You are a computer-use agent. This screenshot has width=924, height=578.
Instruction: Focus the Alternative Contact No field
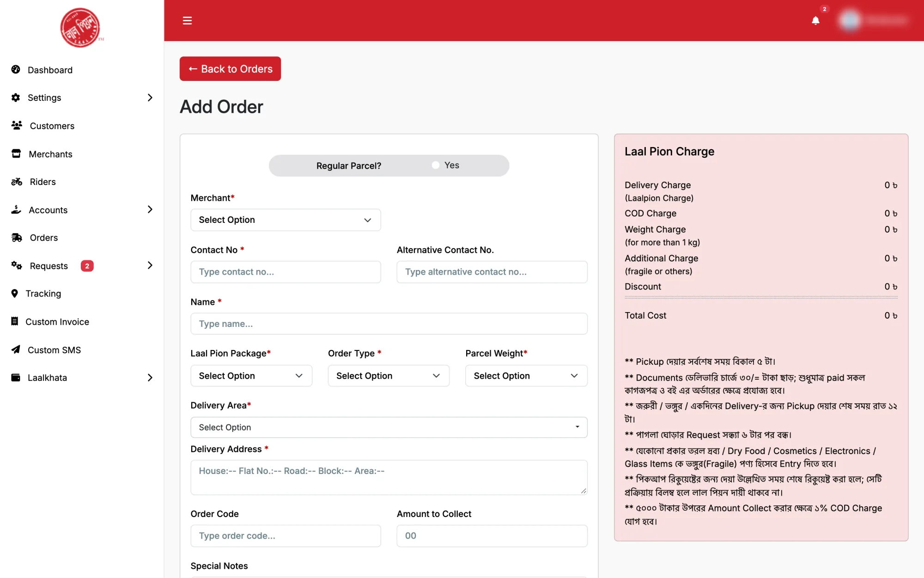click(x=492, y=272)
